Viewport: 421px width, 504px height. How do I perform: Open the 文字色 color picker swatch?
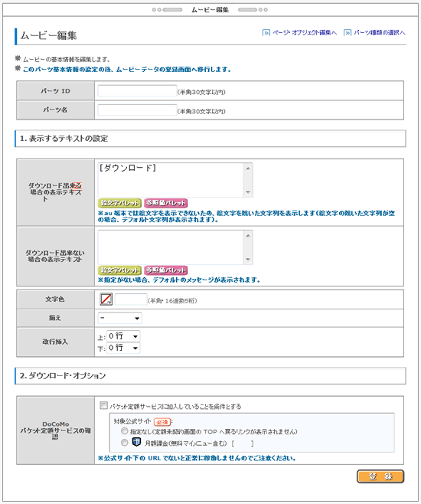pos(106,299)
